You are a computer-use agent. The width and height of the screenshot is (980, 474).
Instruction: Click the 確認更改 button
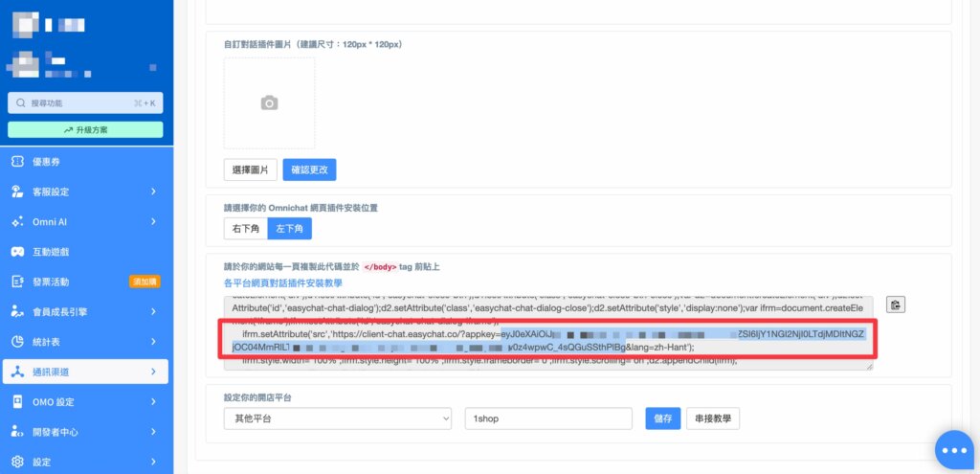[x=309, y=169]
